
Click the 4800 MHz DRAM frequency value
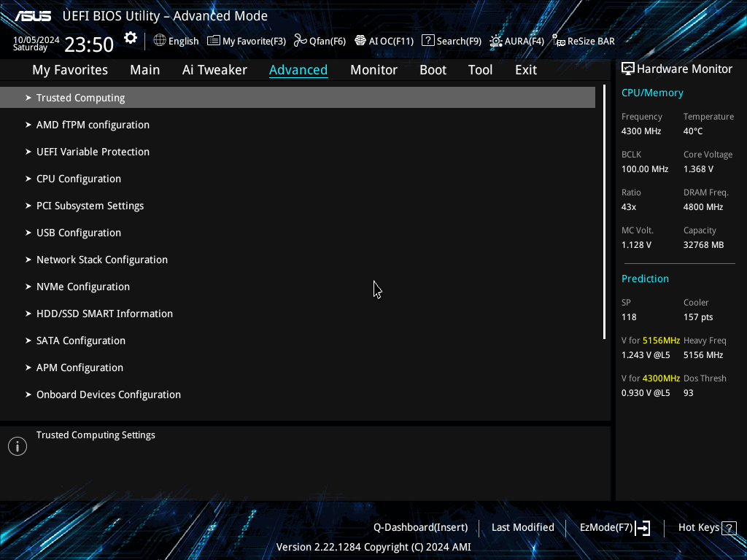703,207
